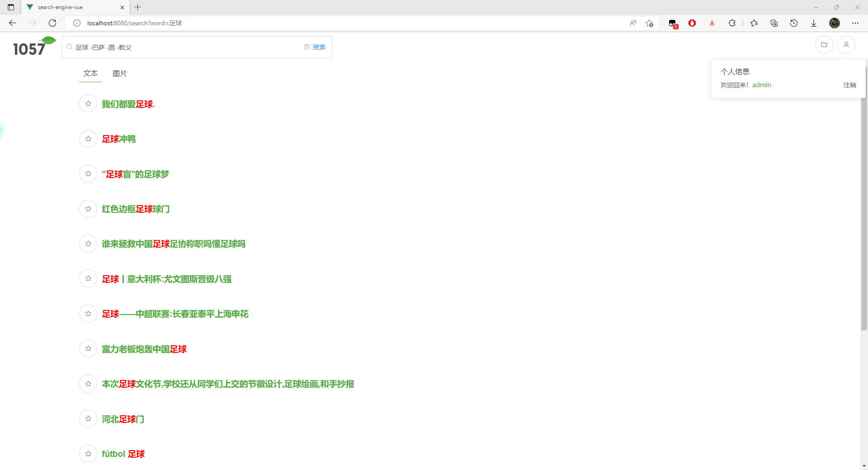Click the browser back arrow
The height and width of the screenshot is (470, 868).
tap(13, 23)
